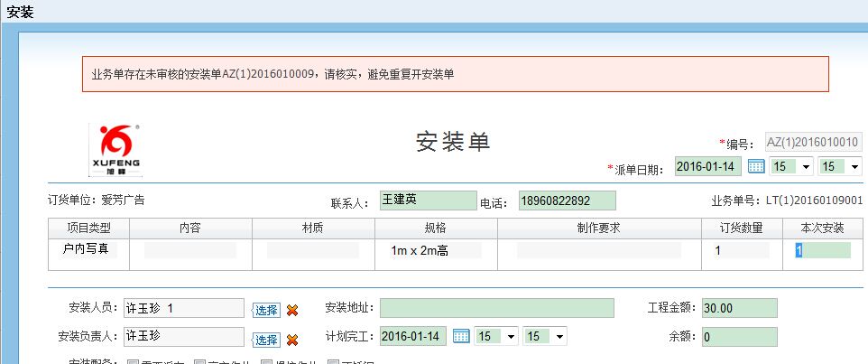Tick the third checkbox in 安装配备 row
Screen dimensions: 868x364
click(266, 361)
